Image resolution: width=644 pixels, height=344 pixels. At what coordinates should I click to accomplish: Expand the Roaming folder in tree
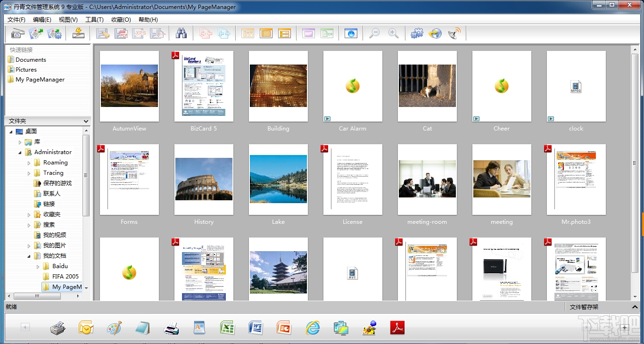click(x=29, y=163)
